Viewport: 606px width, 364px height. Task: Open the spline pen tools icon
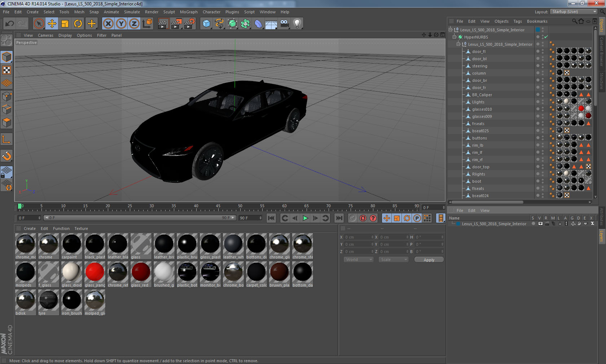coord(219,24)
